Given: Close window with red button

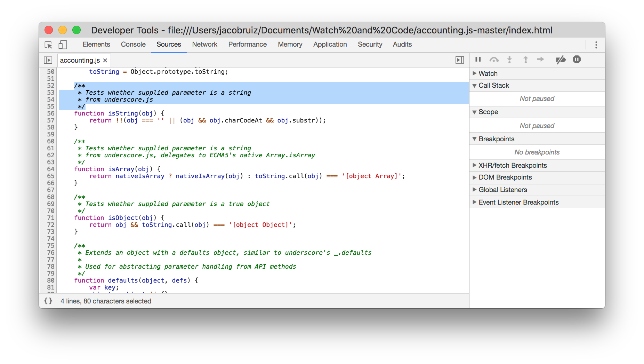Looking at the screenshot, I should [49, 30].
